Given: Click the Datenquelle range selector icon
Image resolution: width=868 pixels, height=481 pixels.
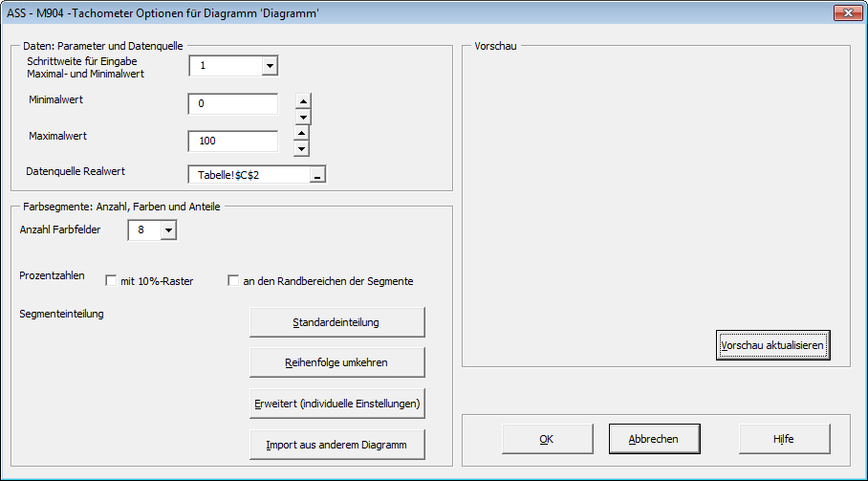Looking at the screenshot, I should click(x=317, y=174).
